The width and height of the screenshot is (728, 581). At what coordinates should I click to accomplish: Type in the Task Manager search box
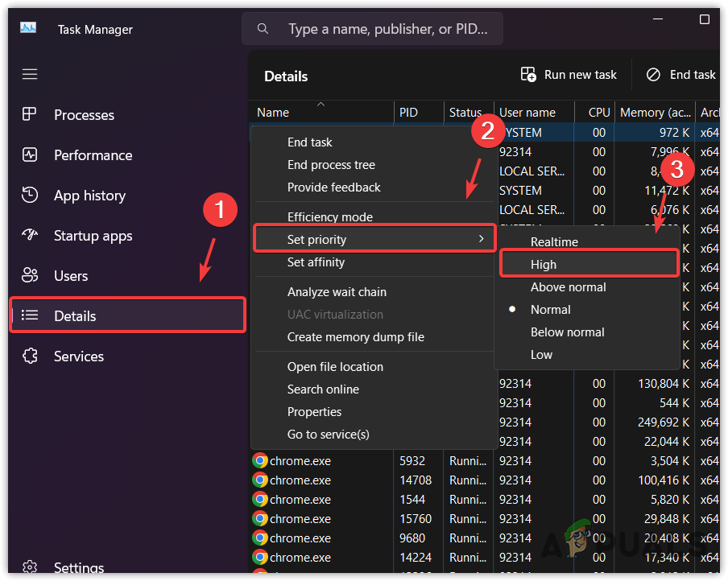click(387, 29)
